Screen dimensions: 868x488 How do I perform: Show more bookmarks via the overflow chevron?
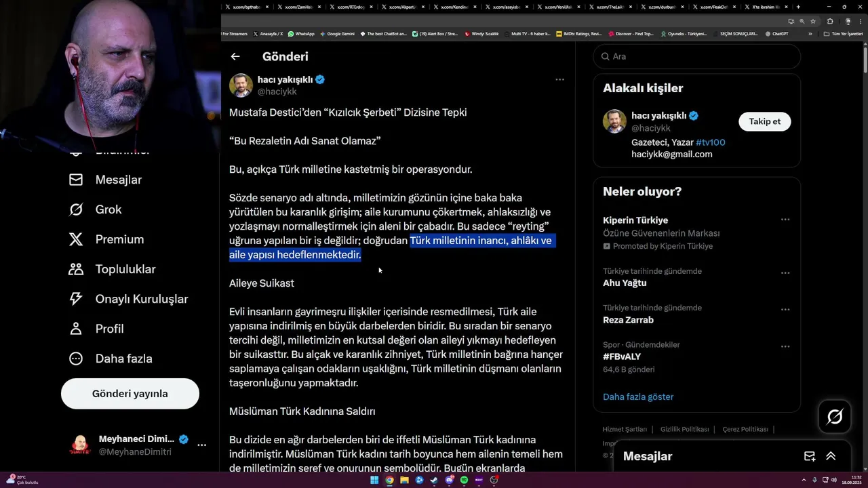(810, 33)
